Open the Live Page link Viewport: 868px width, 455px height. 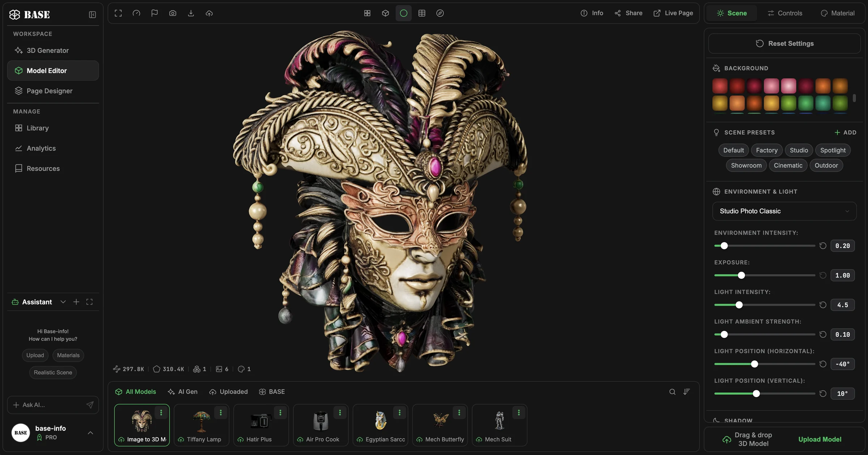point(673,13)
